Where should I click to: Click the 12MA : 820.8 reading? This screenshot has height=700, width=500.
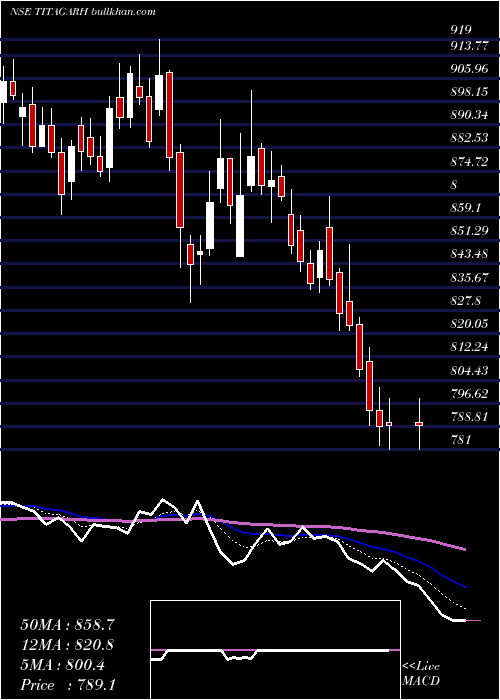(66, 645)
